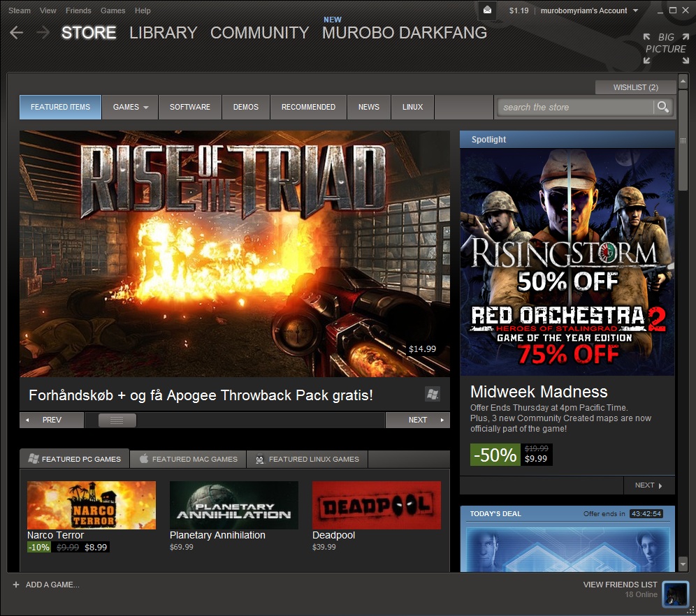
Task: Expand the account dropdown arrow
Action: [635, 10]
